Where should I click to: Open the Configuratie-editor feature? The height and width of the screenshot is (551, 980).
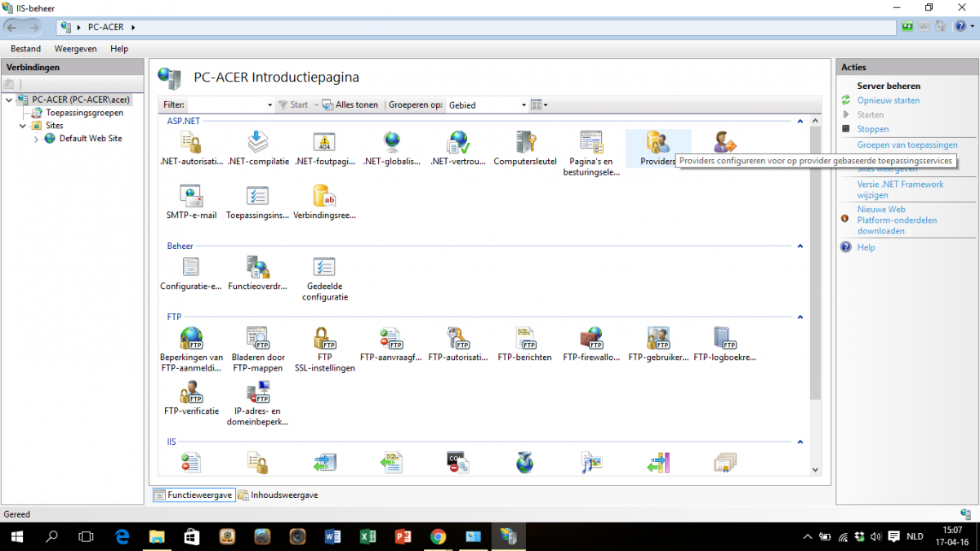191,273
